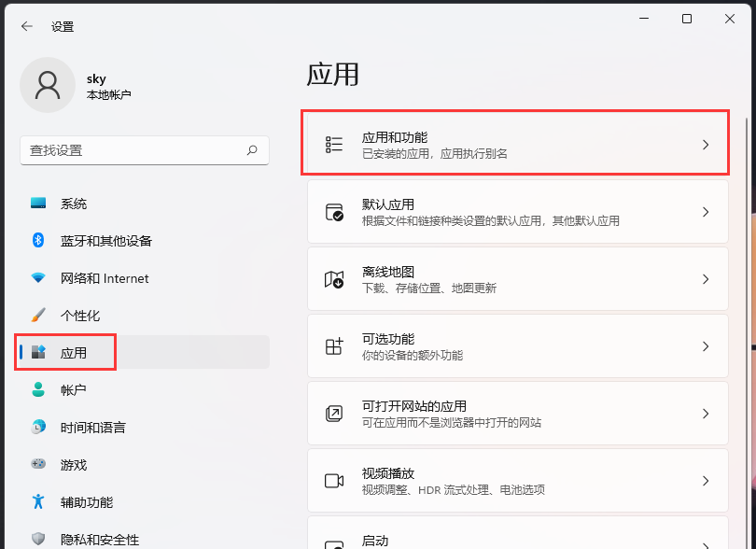Click the 默认应用 icon
This screenshot has width=756, height=549.
pos(334,213)
